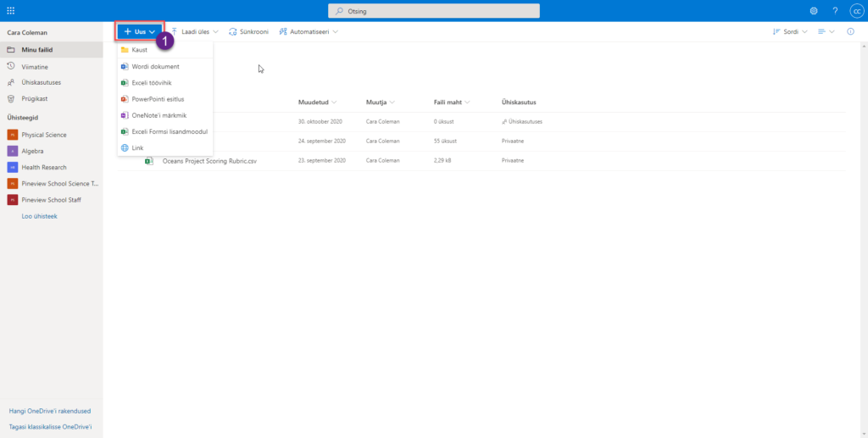Click the Otsing search box
Screen dimensions: 868x438
(433, 10)
